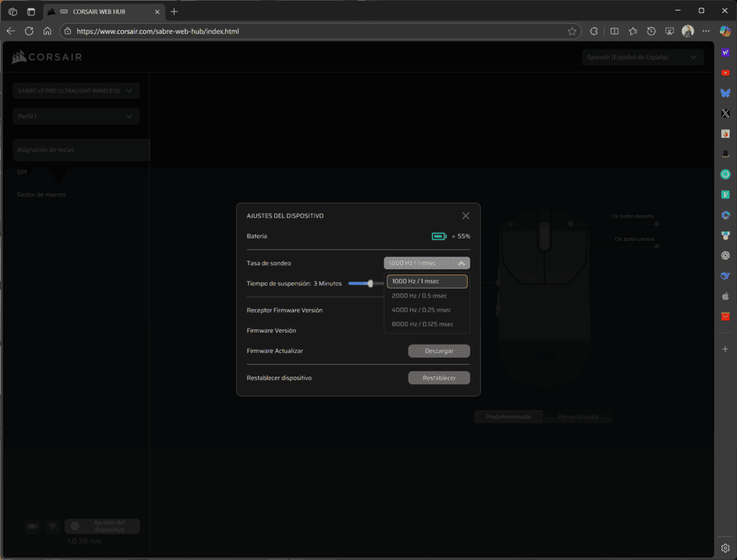The image size is (737, 560).
Task: Click the green battery level icon
Action: 439,236
